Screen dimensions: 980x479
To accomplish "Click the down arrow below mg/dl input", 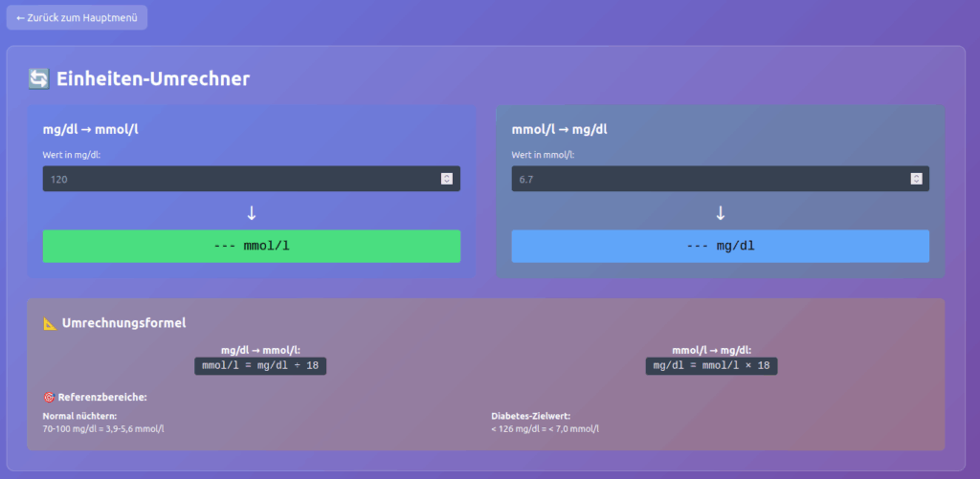I will click(252, 212).
